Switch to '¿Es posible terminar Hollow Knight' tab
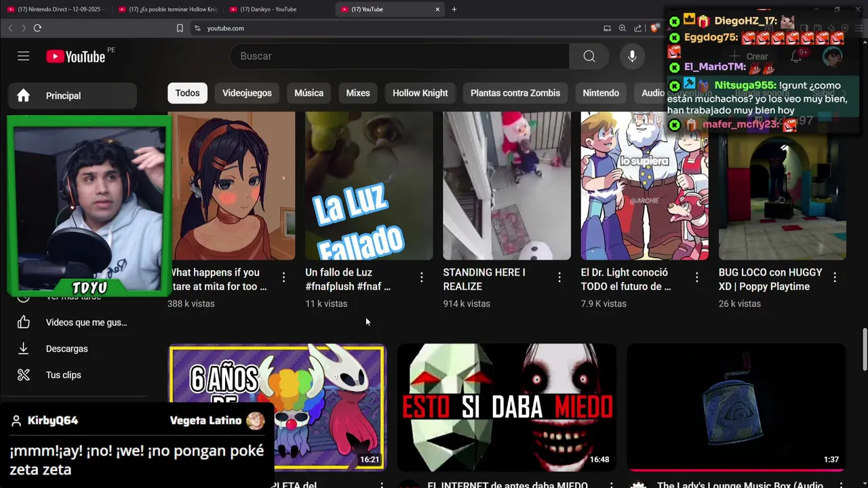The image size is (868, 488). [168, 9]
